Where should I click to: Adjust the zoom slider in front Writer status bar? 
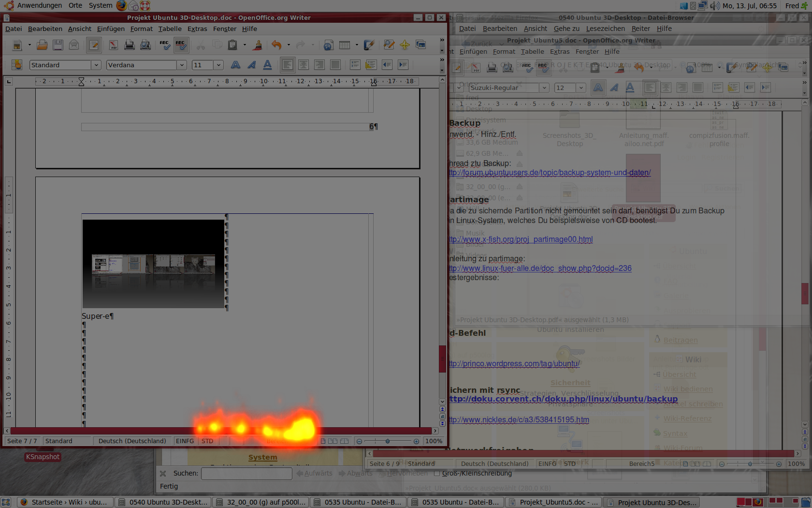click(x=388, y=441)
